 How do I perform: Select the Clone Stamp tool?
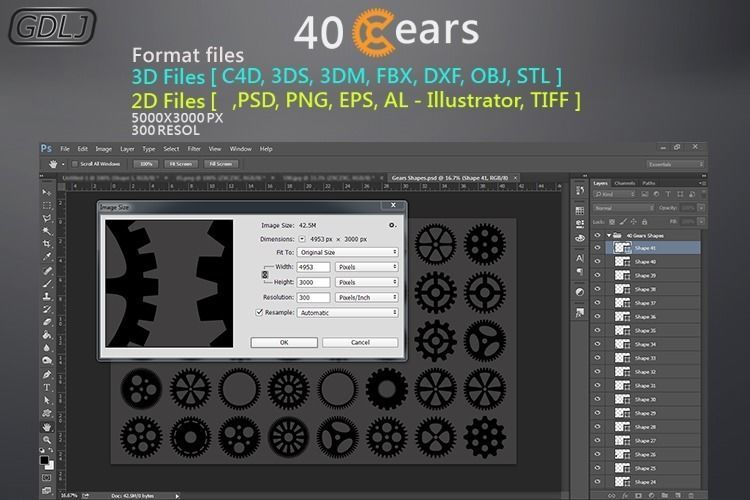click(47, 297)
